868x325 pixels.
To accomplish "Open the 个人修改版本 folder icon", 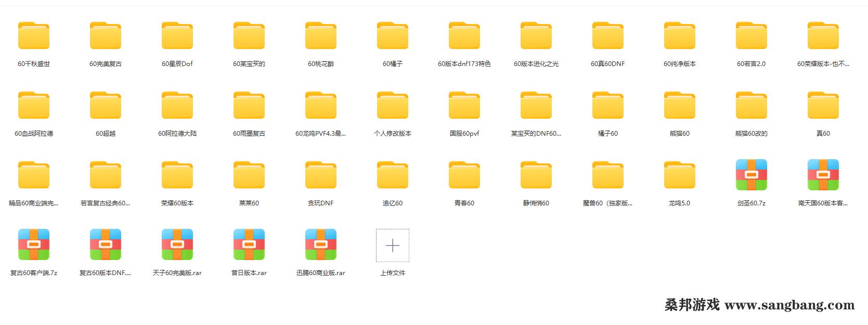I will click(393, 105).
